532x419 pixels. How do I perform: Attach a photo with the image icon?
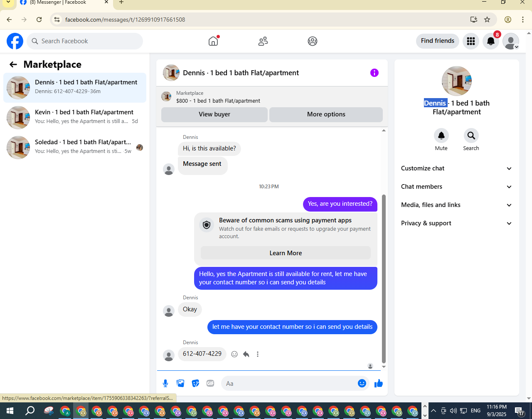pos(180,383)
